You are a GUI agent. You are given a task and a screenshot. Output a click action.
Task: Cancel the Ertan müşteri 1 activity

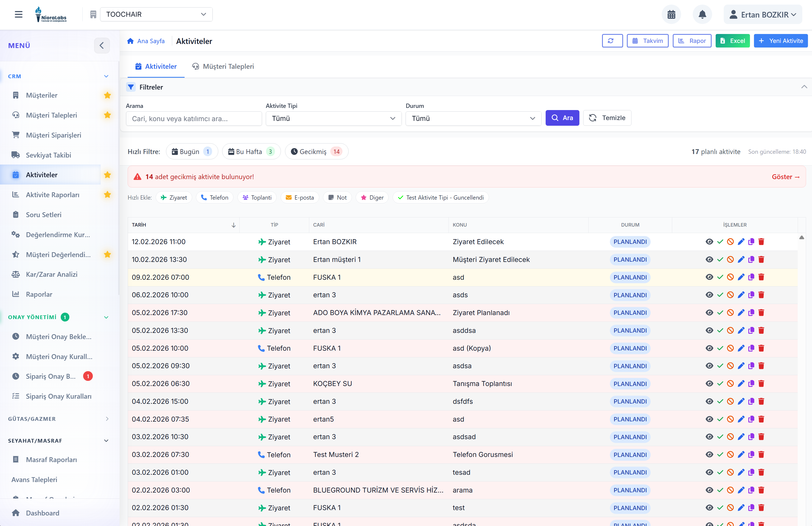pyautogui.click(x=730, y=259)
